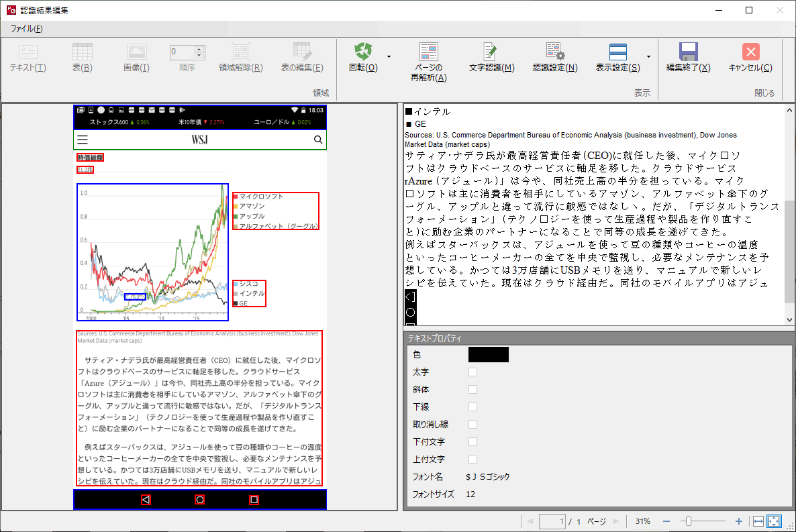Click the app icon in title bar
The width and height of the screenshot is (796, 532).
click(11, 10)
